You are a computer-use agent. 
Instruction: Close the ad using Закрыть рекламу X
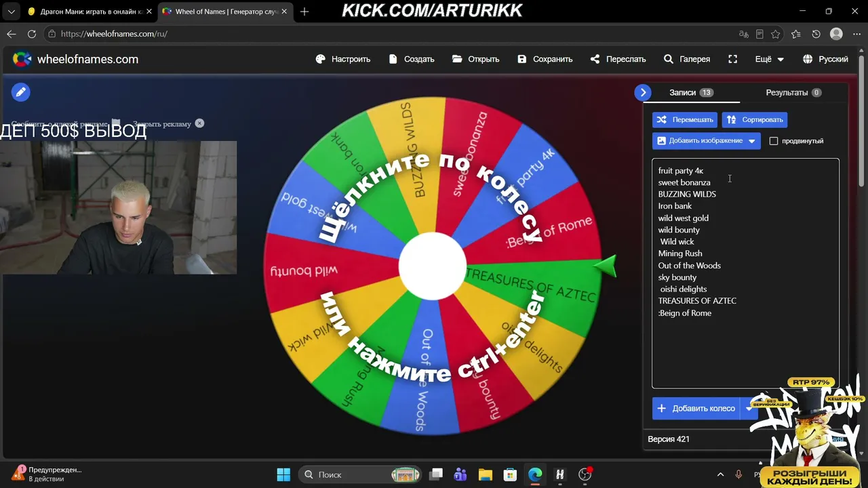199,123
